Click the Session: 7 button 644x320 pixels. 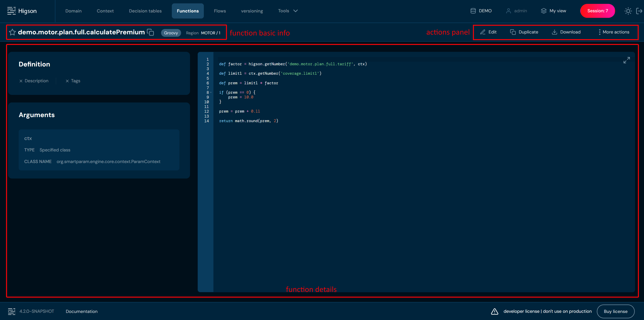597,11
